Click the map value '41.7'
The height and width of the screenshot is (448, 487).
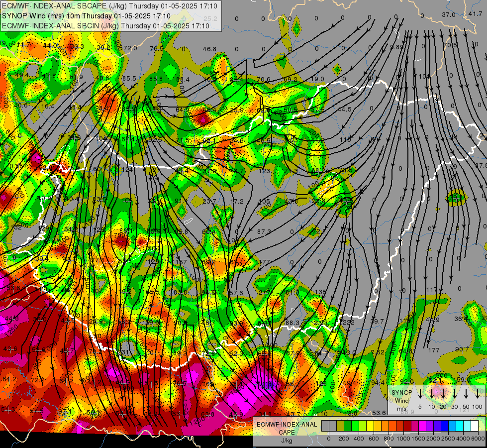point(475,13)
